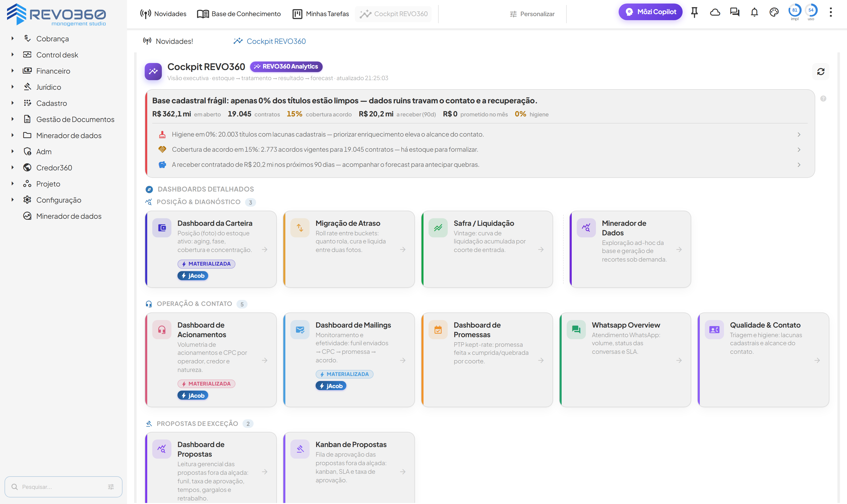This screenshot has height=504, width=847.
Task: Click MATERIALIZADA tag on Dashboard de Mailings
Action: click(x=345, y=374)
